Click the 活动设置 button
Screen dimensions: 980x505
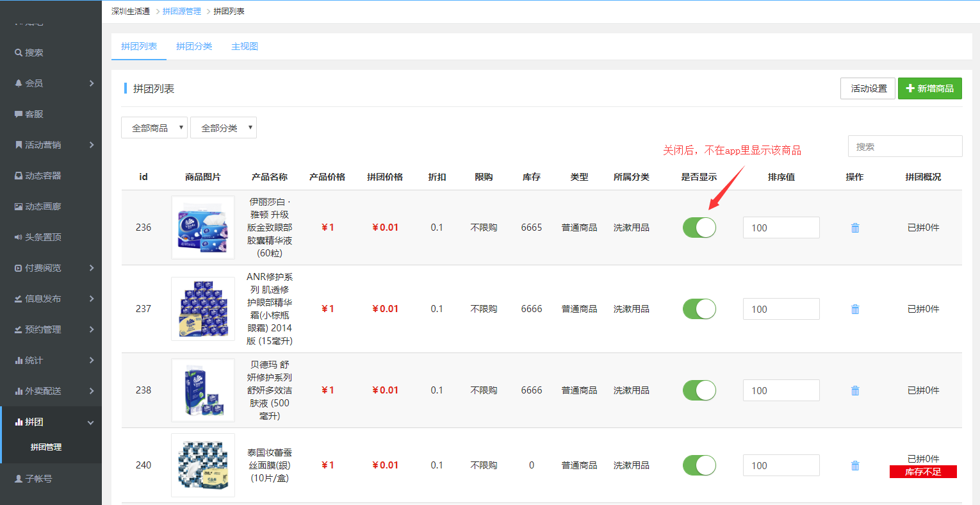click(869, 88)
